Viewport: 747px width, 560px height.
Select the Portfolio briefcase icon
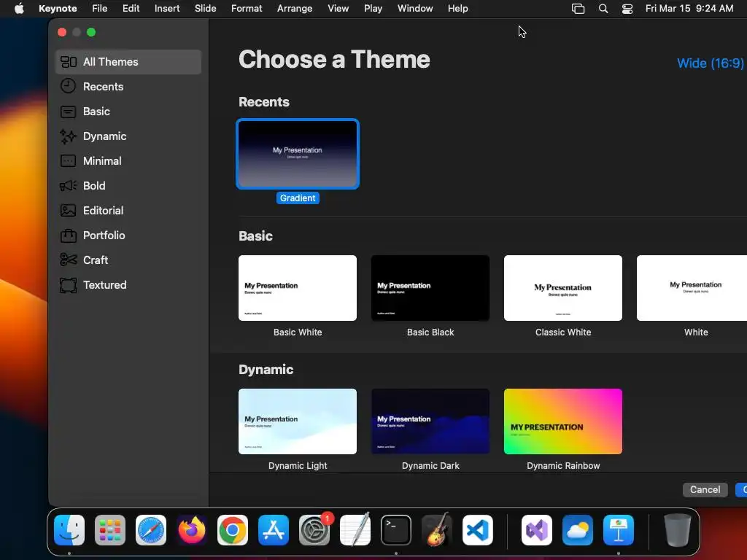(68, 236)
